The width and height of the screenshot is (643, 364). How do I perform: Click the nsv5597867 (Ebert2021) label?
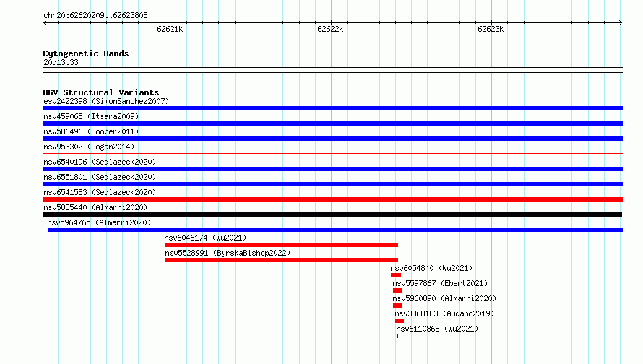coord(440,283)
